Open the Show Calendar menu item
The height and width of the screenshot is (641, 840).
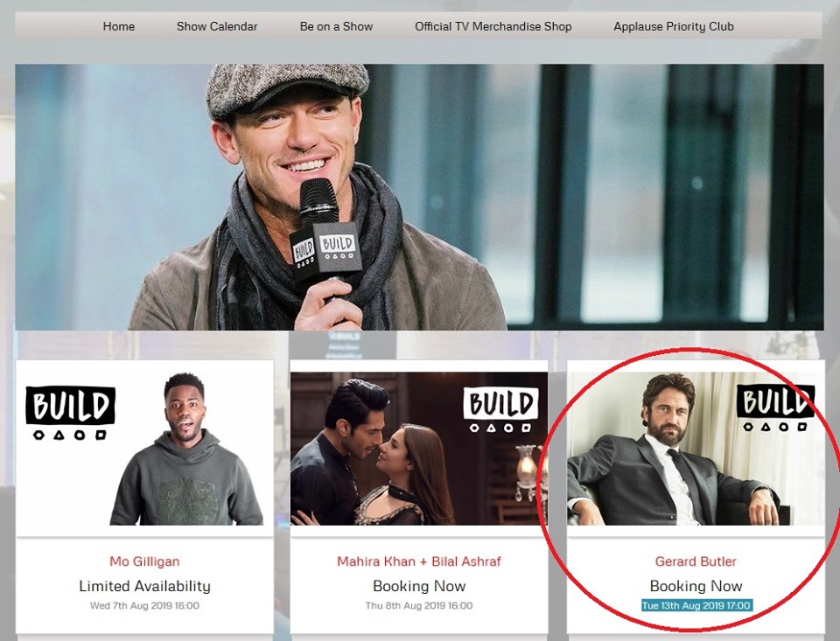tap(217, 26)
